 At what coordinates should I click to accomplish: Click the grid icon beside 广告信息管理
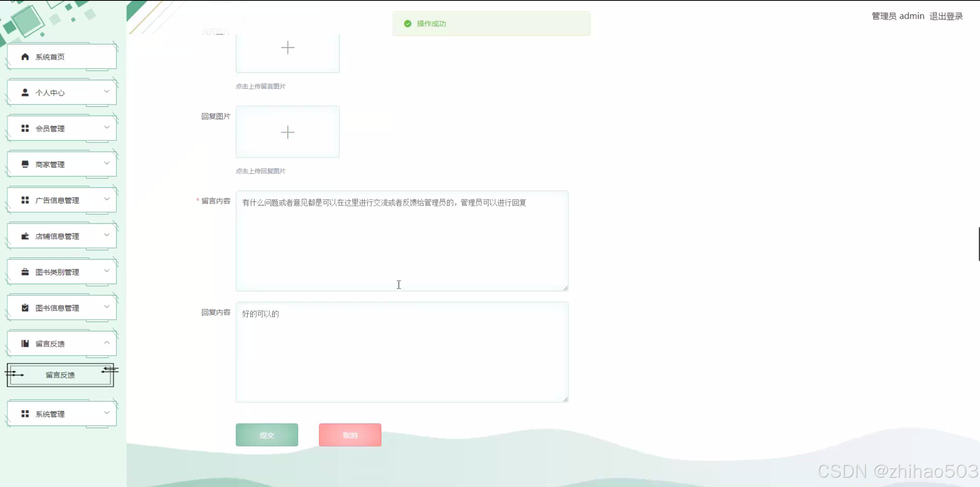point(25,200)
